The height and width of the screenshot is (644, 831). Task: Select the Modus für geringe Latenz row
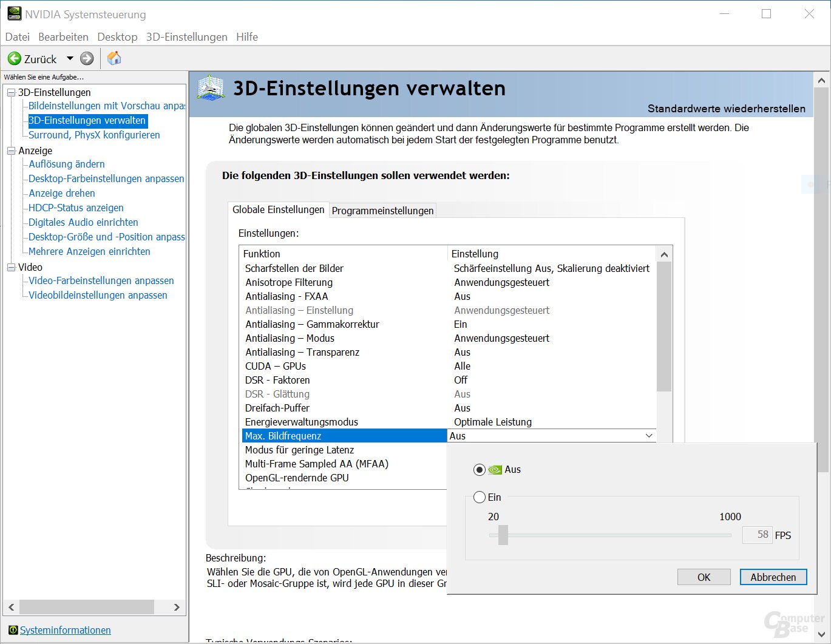[344, 450]
